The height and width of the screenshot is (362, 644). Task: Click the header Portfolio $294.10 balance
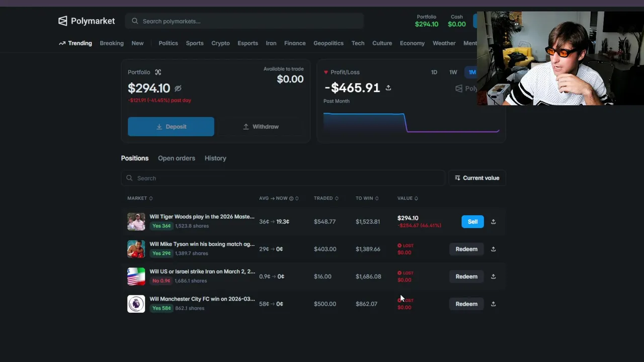click(427, 21)
